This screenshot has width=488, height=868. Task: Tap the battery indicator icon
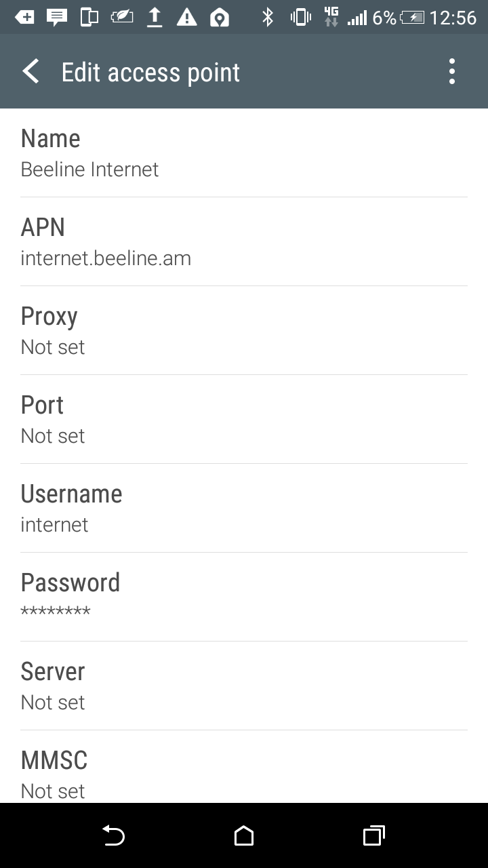click(x=412, y=17)
